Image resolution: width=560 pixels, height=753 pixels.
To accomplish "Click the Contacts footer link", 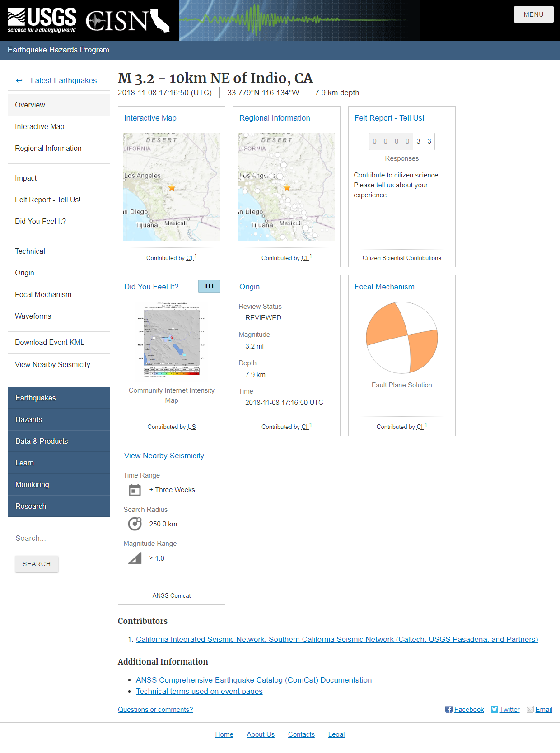I will point(301,734).
